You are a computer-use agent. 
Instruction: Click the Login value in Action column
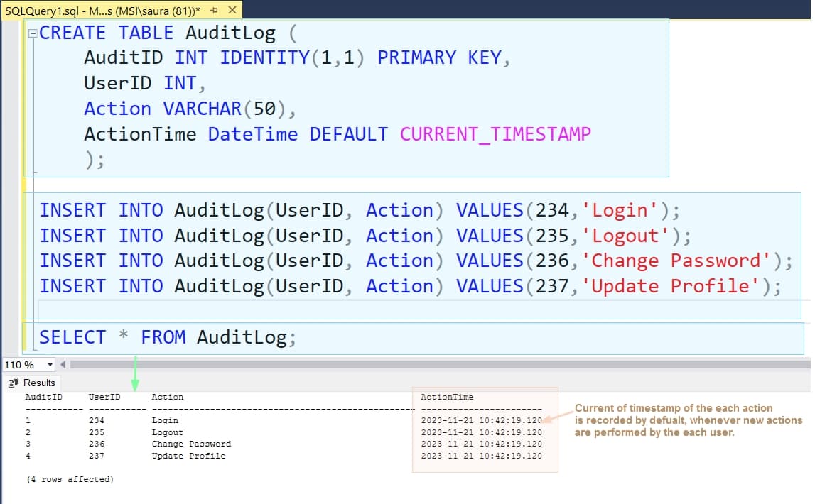pyautogui.click(x=165, y=420)
